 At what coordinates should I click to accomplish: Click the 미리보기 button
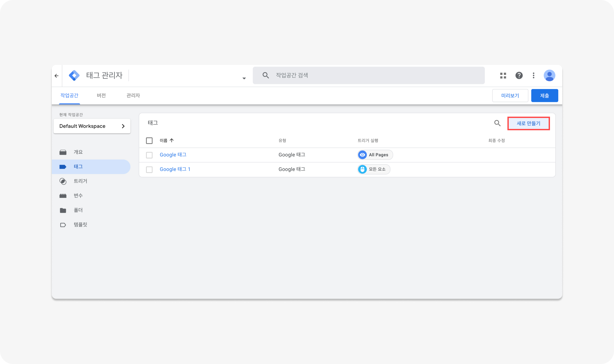tap(510, 95)
